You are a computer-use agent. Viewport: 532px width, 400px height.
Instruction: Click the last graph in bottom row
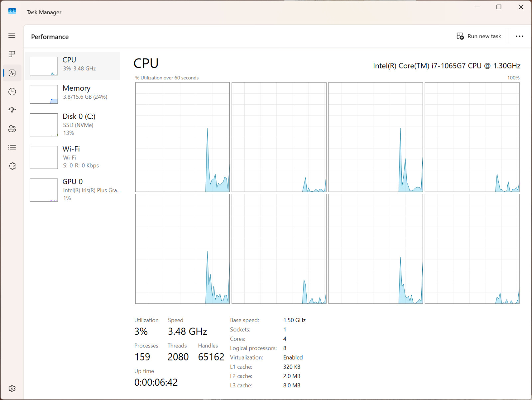[472, 249]
